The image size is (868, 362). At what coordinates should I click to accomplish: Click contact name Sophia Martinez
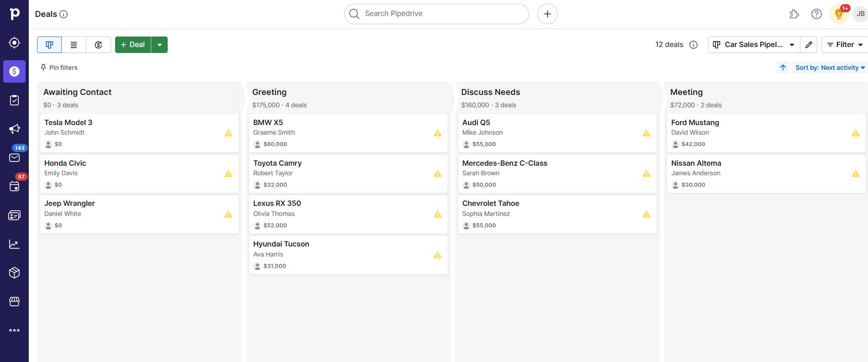click(486, 214)
